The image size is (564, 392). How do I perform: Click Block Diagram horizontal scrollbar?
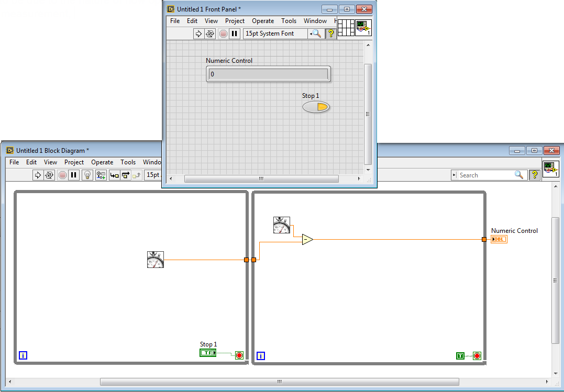point(280,382)
